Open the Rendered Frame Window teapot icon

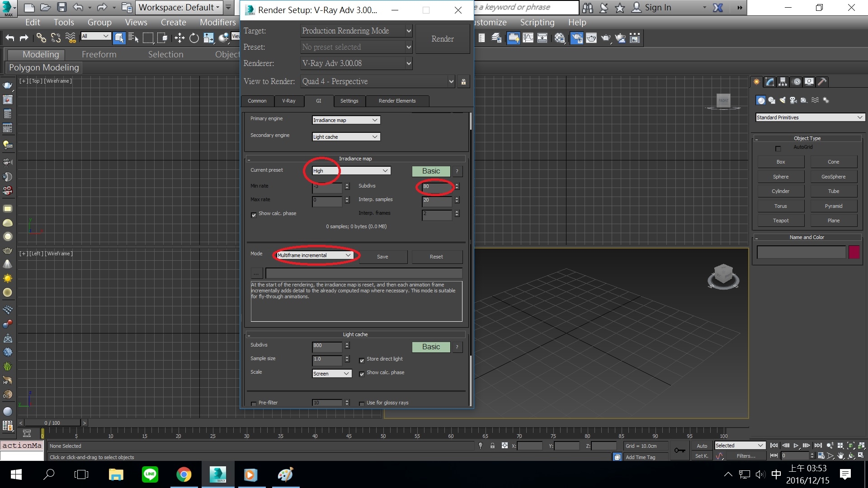(591, 38)
